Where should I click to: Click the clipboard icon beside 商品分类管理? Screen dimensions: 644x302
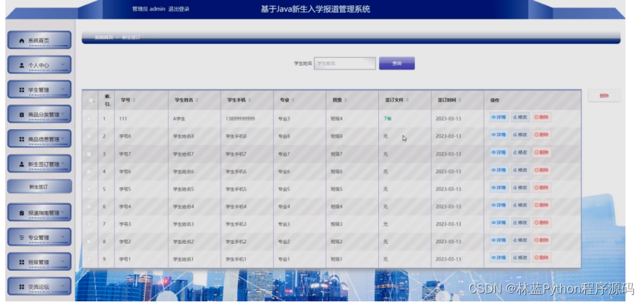click(22, 115)
